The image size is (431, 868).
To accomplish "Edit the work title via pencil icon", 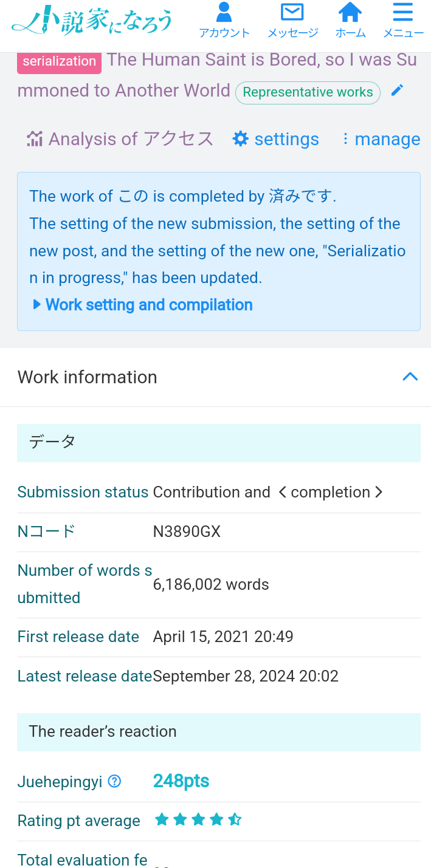I will click(x=397, y=89).
